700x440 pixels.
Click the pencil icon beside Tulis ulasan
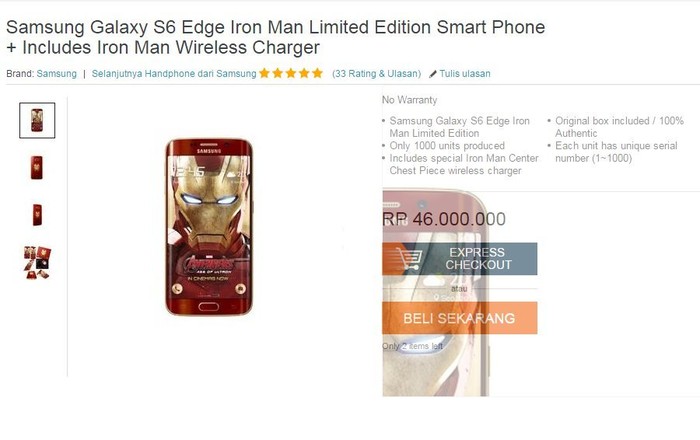(x=433, y=74)
